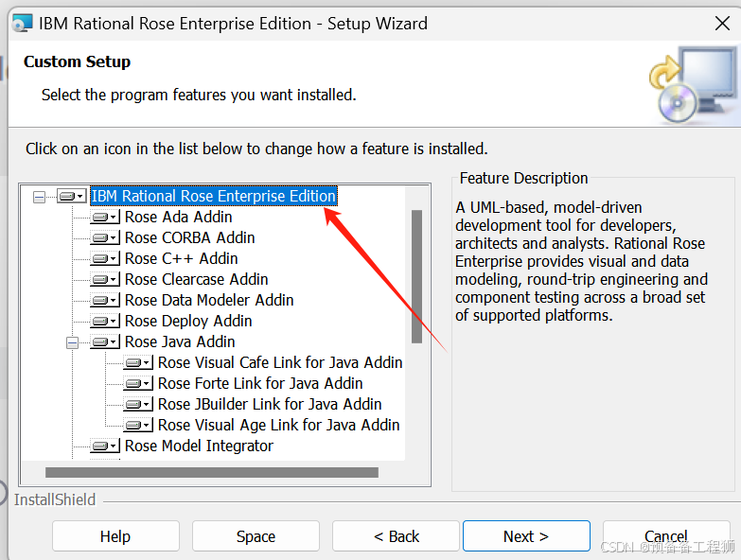Cancel the setup wizard

tap(666, 536)
